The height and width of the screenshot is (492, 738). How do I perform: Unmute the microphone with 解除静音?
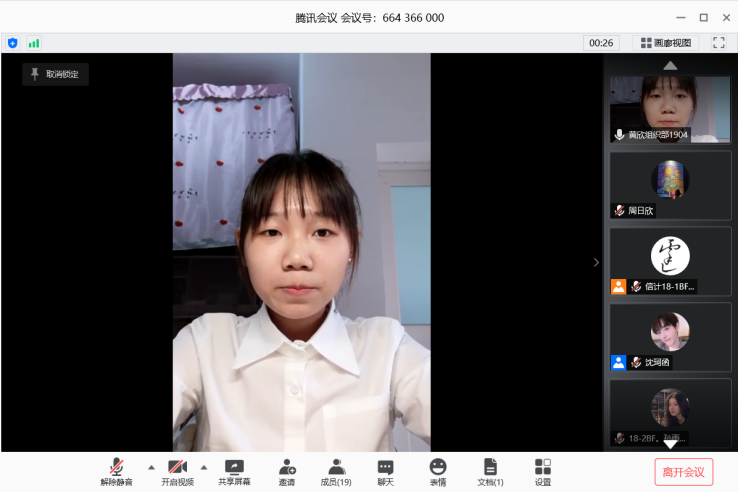point(116,471)
